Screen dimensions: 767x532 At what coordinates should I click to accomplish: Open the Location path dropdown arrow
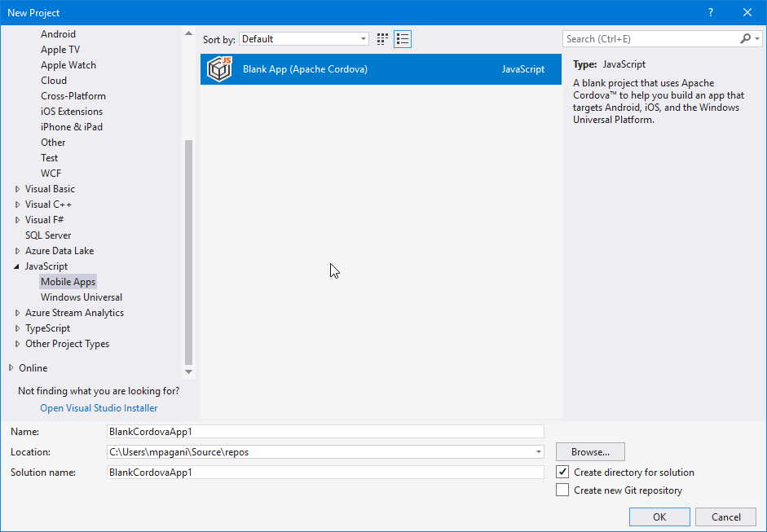click(x=539, y=452)
